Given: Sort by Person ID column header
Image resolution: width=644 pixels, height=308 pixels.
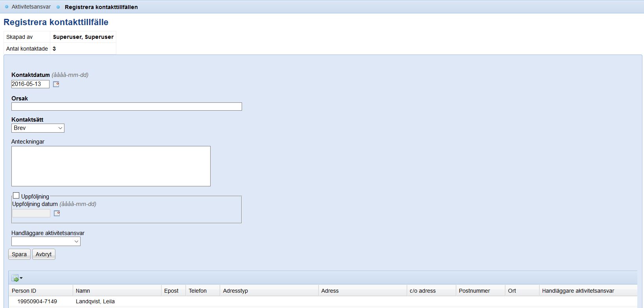Looking at the screenshot, I should tap(41, 291).
